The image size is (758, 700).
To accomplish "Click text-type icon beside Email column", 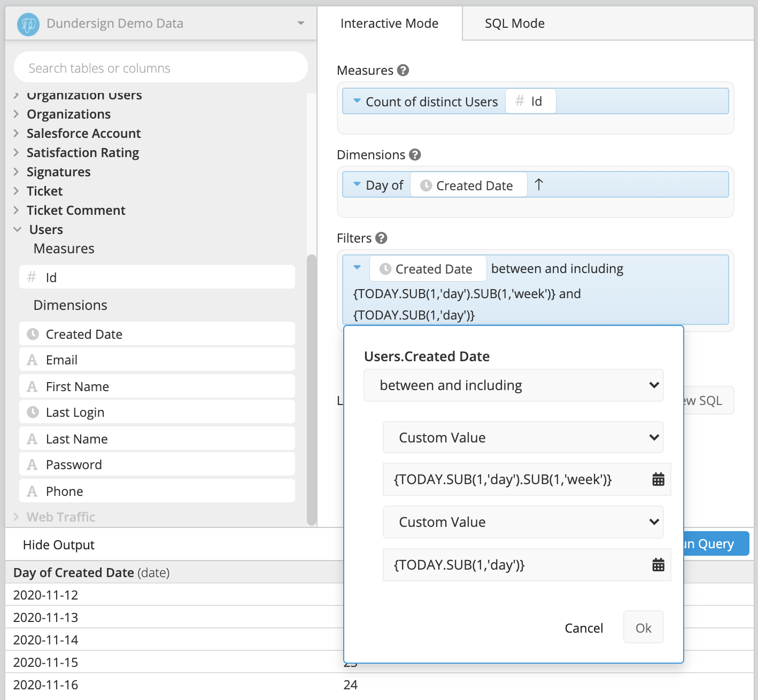I will pyautogui.click(x=33, y=360).
